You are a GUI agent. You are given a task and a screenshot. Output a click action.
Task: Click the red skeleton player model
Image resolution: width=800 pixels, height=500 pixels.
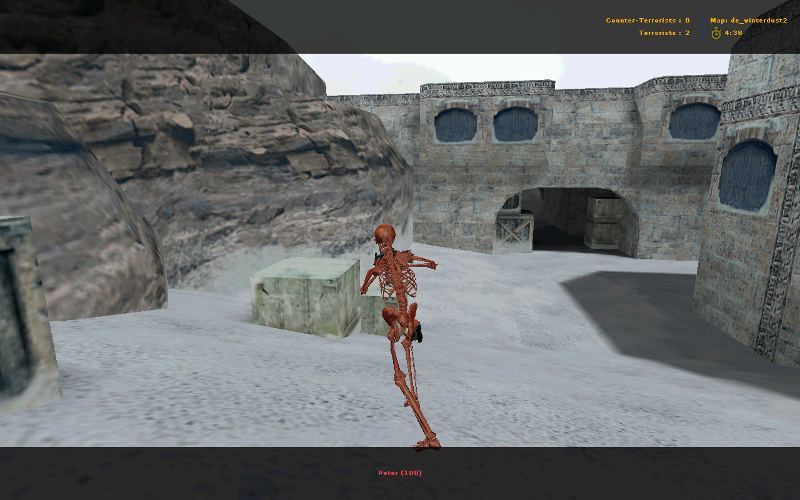click(400, 336)
